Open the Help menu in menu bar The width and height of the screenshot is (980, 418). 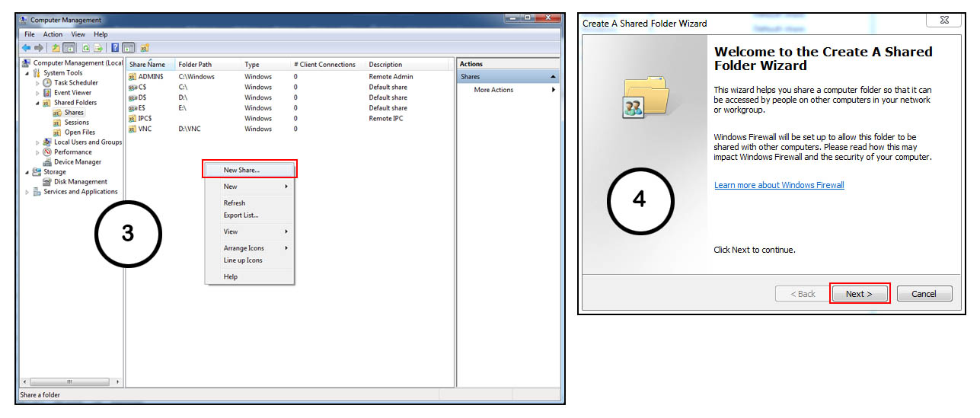click(x=101, y=34)
